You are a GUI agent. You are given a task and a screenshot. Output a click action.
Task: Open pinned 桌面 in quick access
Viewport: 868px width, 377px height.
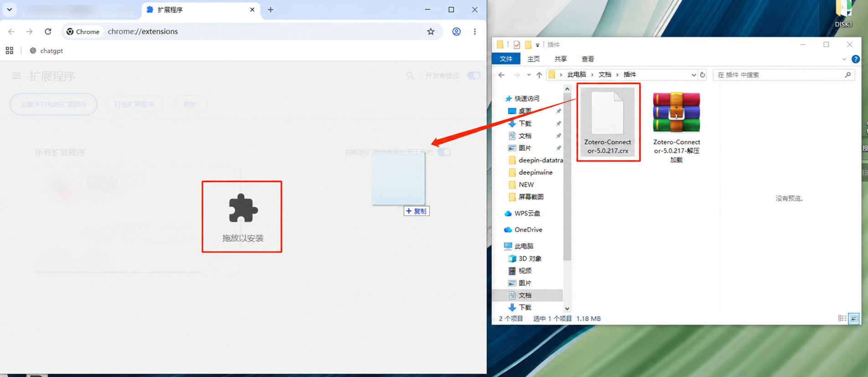525,111
